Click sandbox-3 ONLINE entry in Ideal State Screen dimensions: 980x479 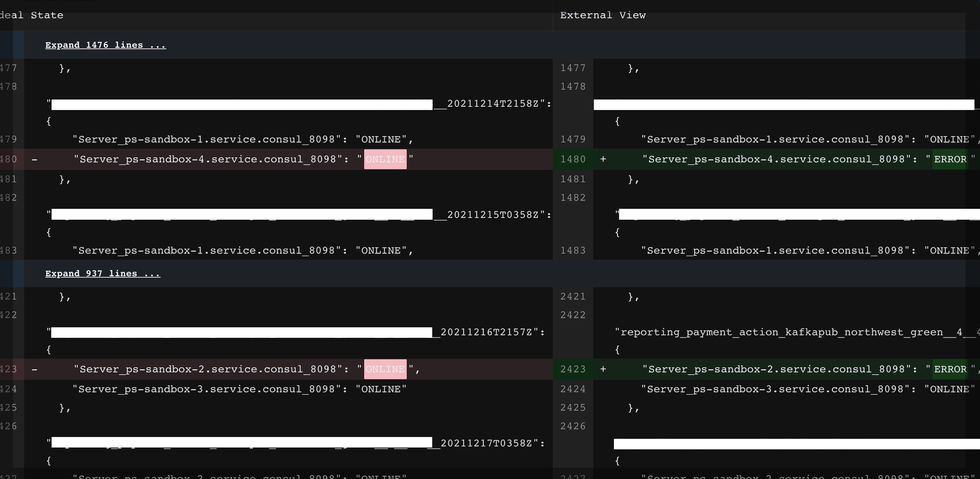[240, 389]
